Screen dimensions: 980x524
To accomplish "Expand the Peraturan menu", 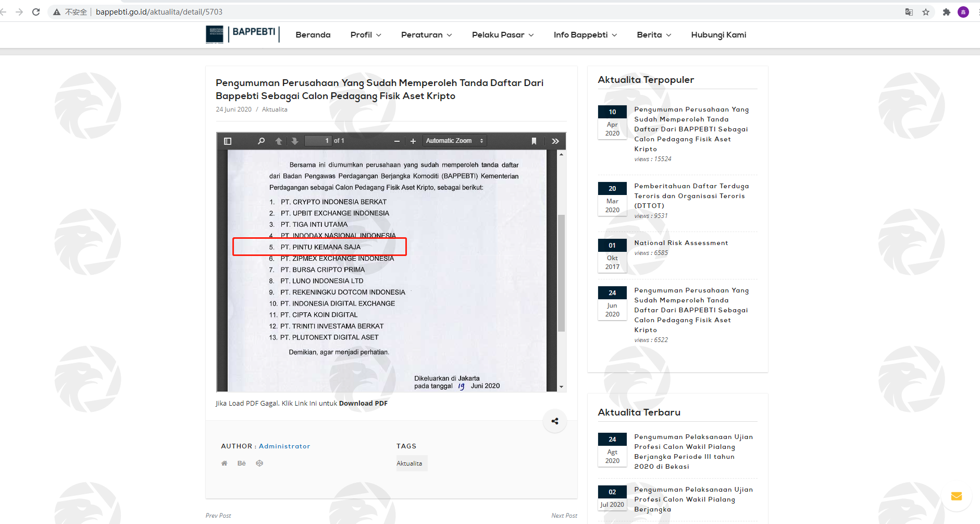I will [x=426, y=35].
